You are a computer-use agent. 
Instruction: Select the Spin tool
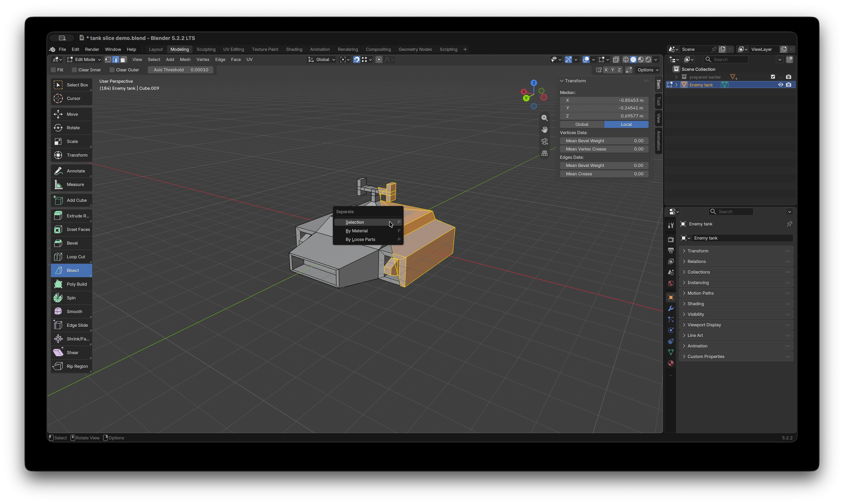(71, 298)
